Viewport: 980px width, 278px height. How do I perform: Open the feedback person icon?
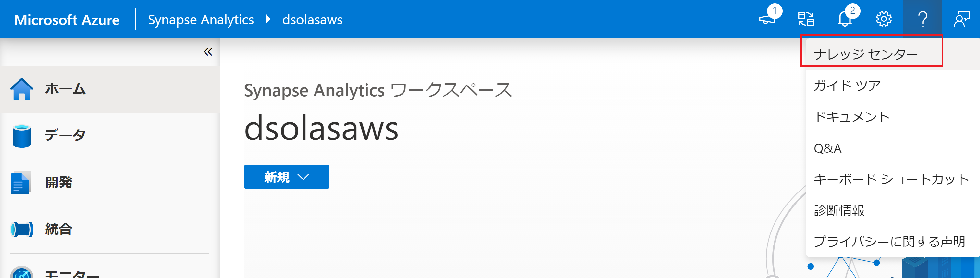coord(961,19)
